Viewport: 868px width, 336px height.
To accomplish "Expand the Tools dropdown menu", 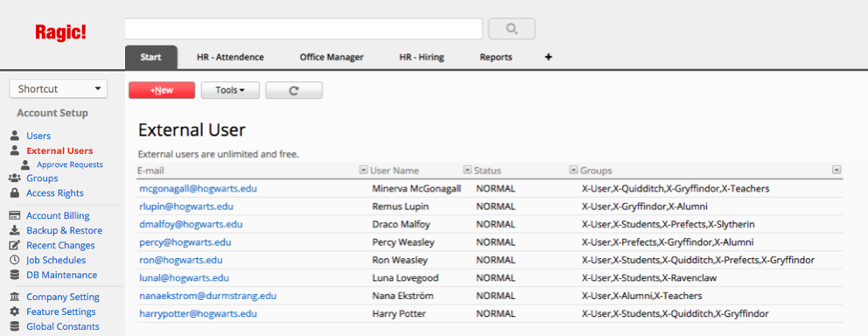I will (x=230, y=90).
